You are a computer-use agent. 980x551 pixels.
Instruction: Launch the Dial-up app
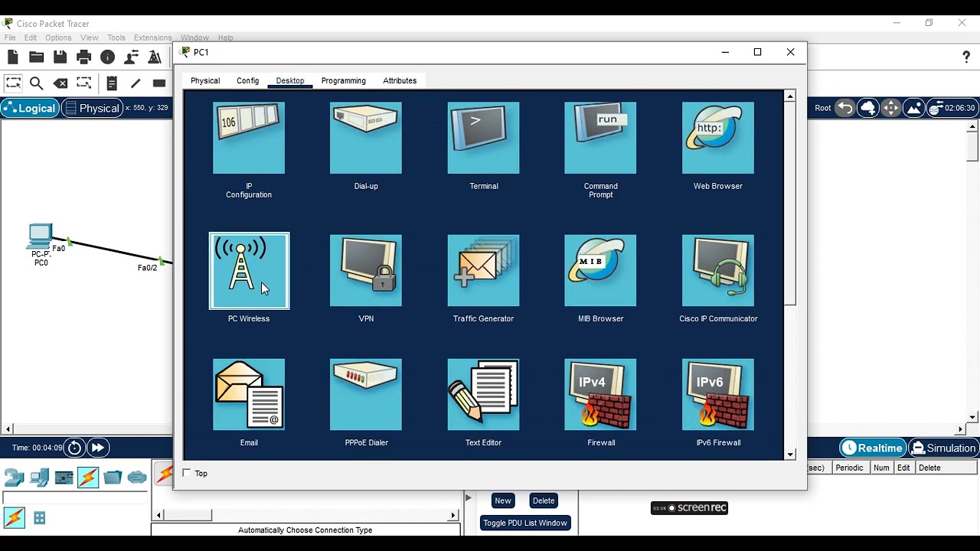coord(366,138)
